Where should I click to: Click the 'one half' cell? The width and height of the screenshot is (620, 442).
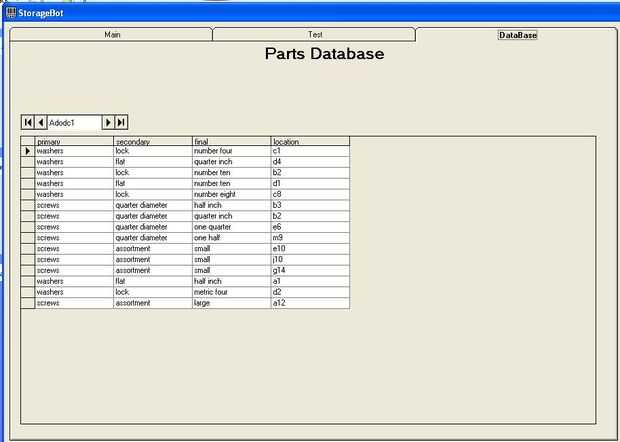[231, 238]
